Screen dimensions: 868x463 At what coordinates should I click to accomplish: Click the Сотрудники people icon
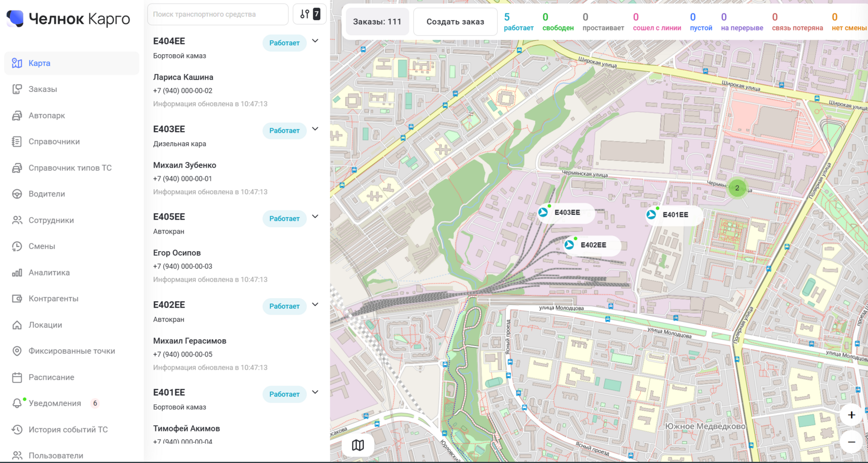[17, 220]
